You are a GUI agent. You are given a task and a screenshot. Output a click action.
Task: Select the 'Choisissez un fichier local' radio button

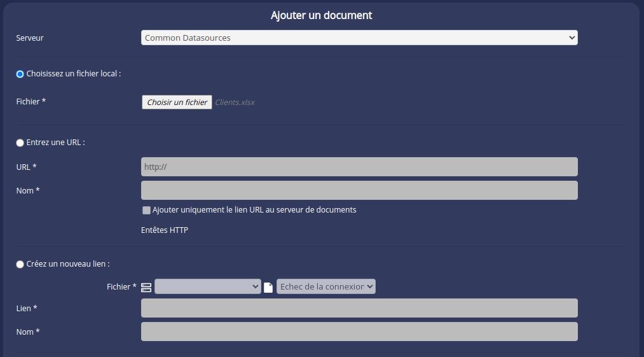coord(20,74)
